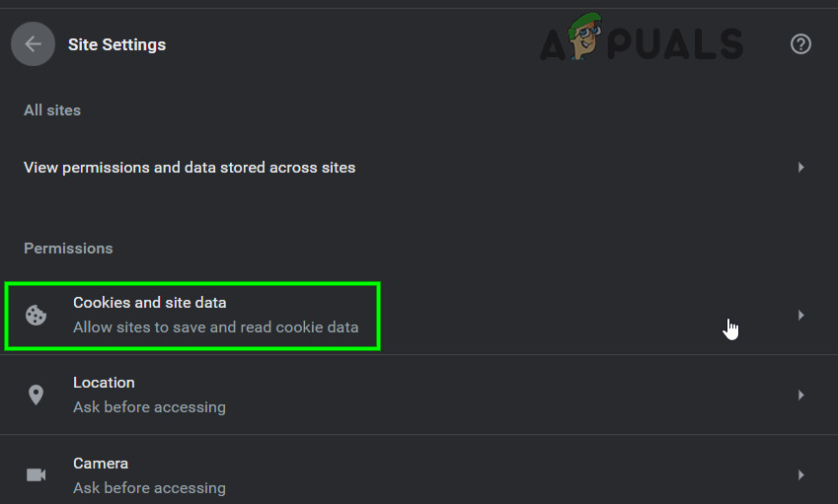Screen dimensions: 838x504
Task: Click the Site Settings page title
Action: pos(116,44)
